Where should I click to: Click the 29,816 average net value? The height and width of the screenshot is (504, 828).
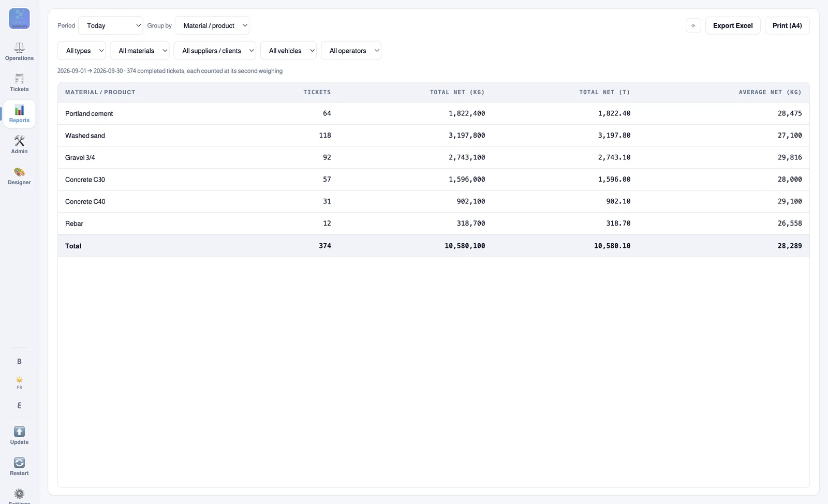point(790,157)
